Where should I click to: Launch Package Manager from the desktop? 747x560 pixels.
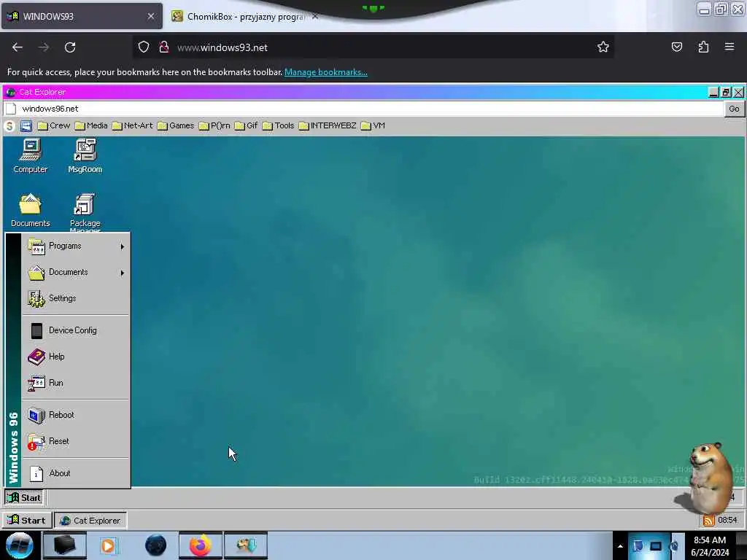click(x=85, y=212)
